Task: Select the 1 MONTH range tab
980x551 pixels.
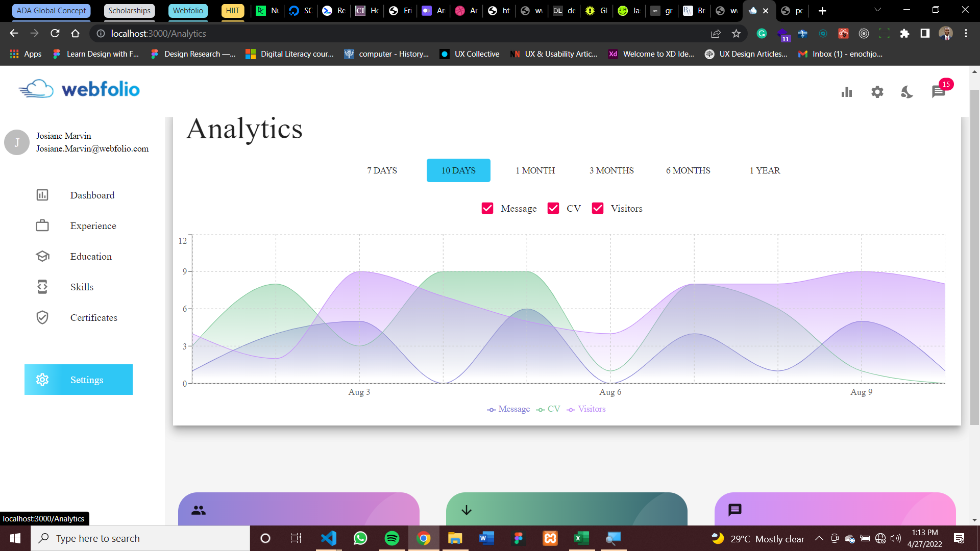Action: (x=535, y=170)
